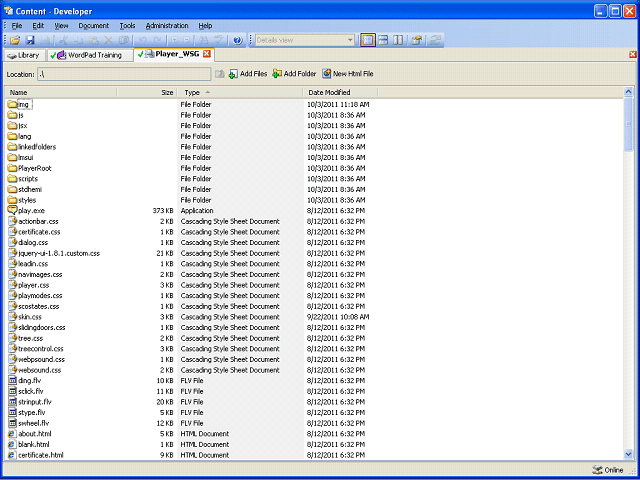Select the navimages.css file
The image size is (640, 480).
coord(40,274)
